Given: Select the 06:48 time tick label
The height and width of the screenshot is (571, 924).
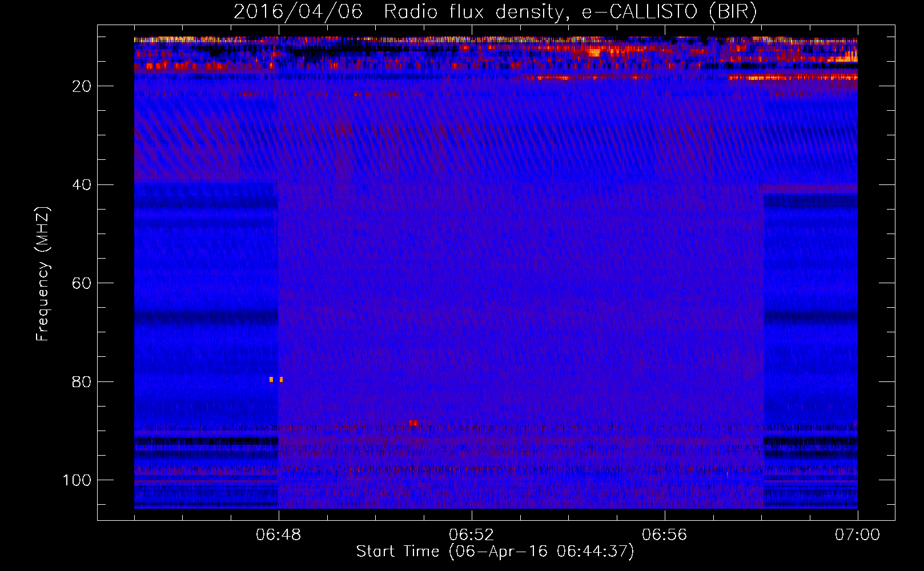Looking at the screenshot, I should coord(279,535).
